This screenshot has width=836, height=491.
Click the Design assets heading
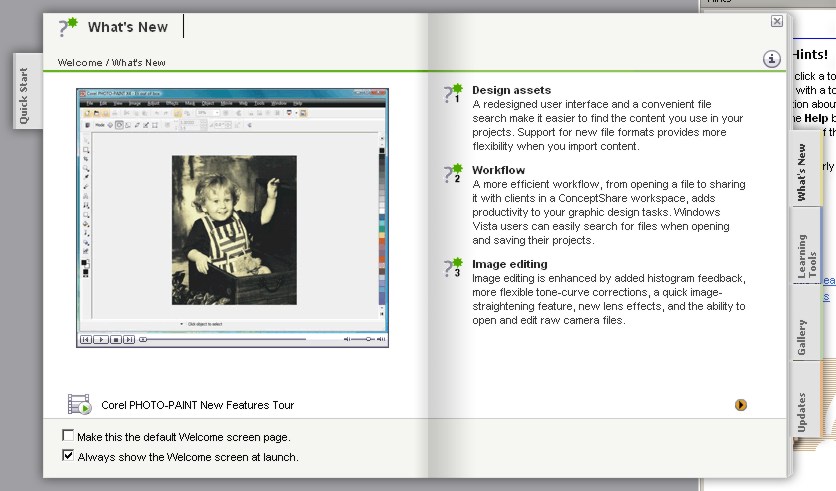[511, 90]
